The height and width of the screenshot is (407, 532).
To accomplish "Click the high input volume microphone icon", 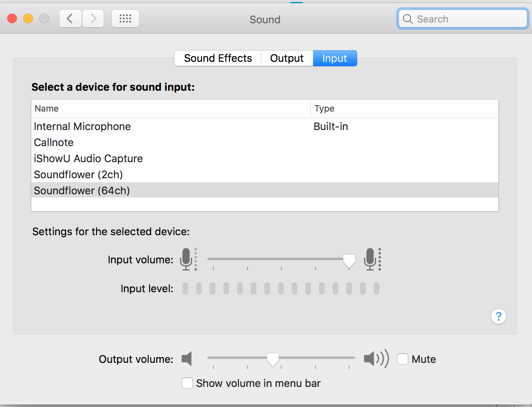I will (x=371, y=259).
